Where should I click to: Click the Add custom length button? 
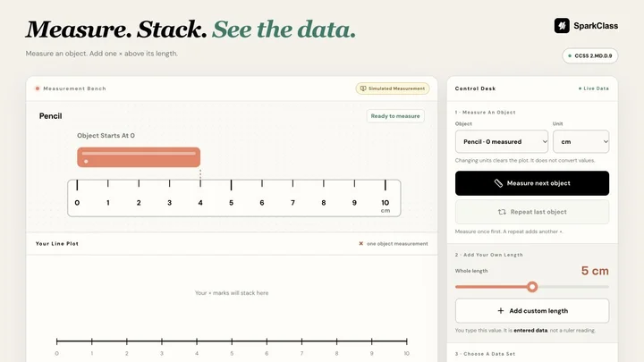(x=532, y=311)
